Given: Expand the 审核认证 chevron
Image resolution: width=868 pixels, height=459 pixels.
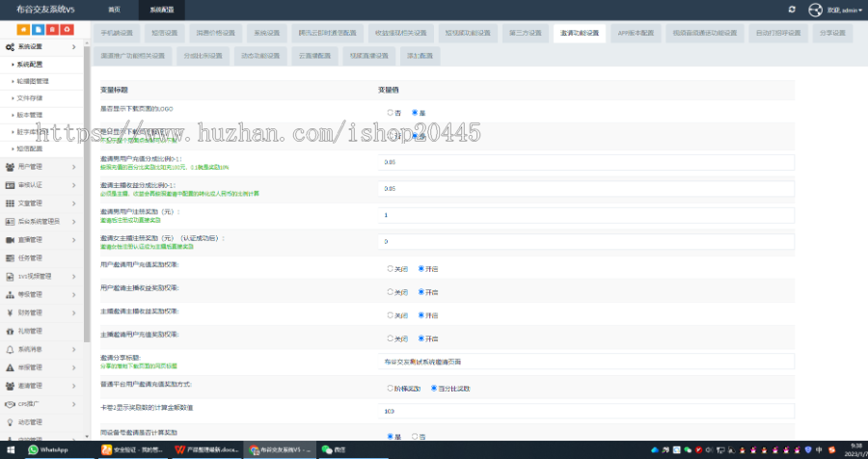Looking at the screenshot, I should point(74,185).
